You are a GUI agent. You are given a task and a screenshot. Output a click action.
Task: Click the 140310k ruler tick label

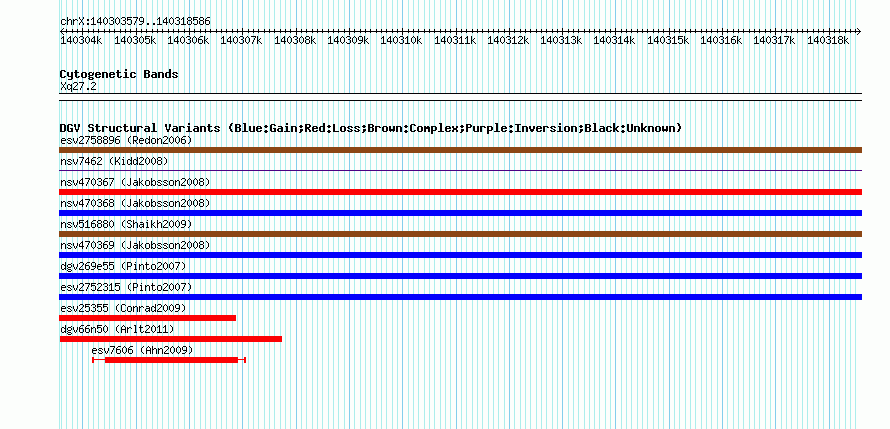pyautogui.click(x=401, y=40)
